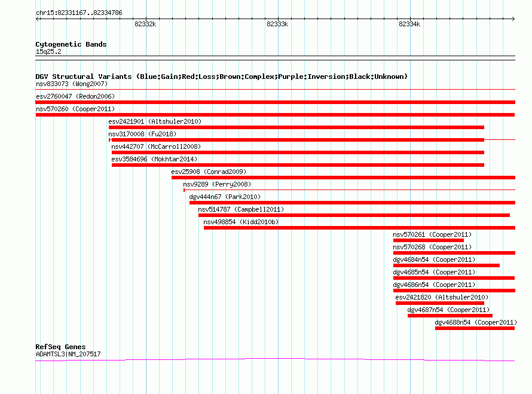Image resolution: width=532 pixels, height=394 pixels.
Task: Select the red loss bar of nsv570260
Action: click(275, 115)
